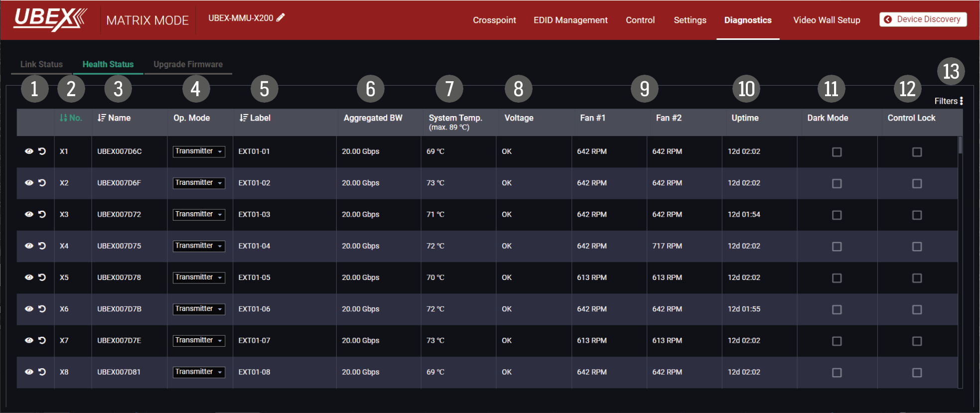980x413 pixels.
Task: Click the eye identify icon for X3
Action: (29, 214)
